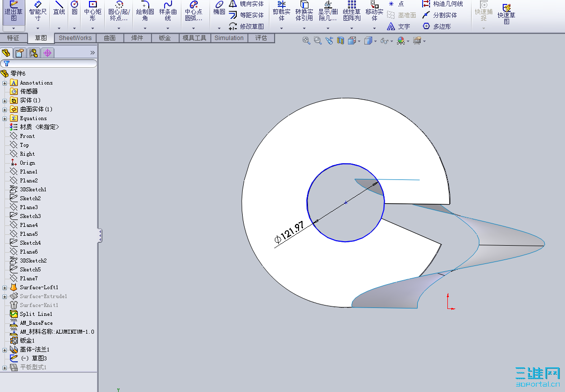Switch to the 曲面 (Surfaces) tab
Screen dimensions: 565x392
(x=110, y=38)
